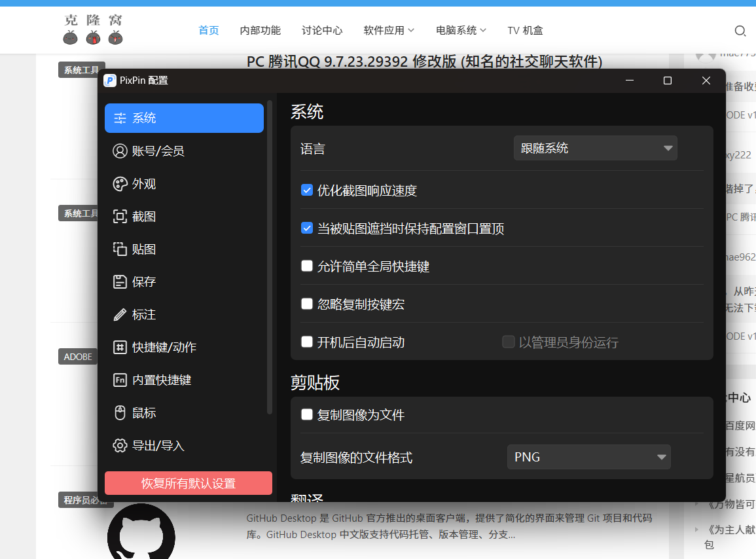The height and width of the screenshot is (559, 756).
Task: Click the 系统 section heading
Action: pos(307,112)
